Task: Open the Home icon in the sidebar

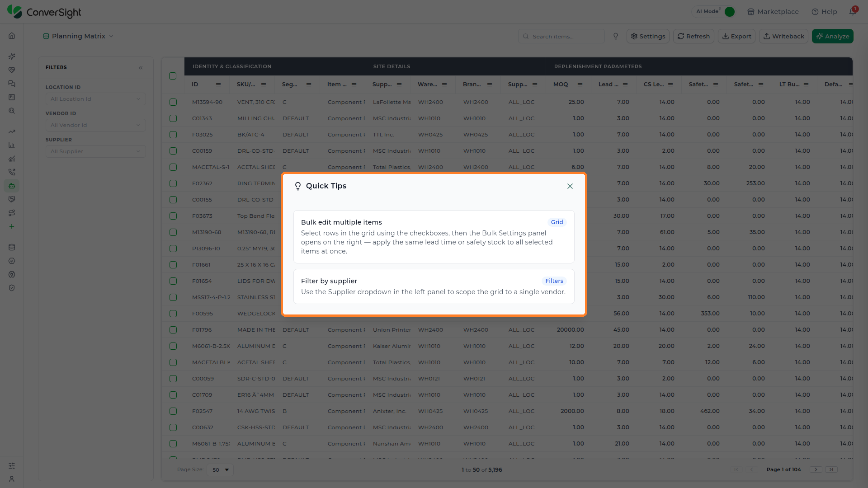Action: (x=12, y=36)
